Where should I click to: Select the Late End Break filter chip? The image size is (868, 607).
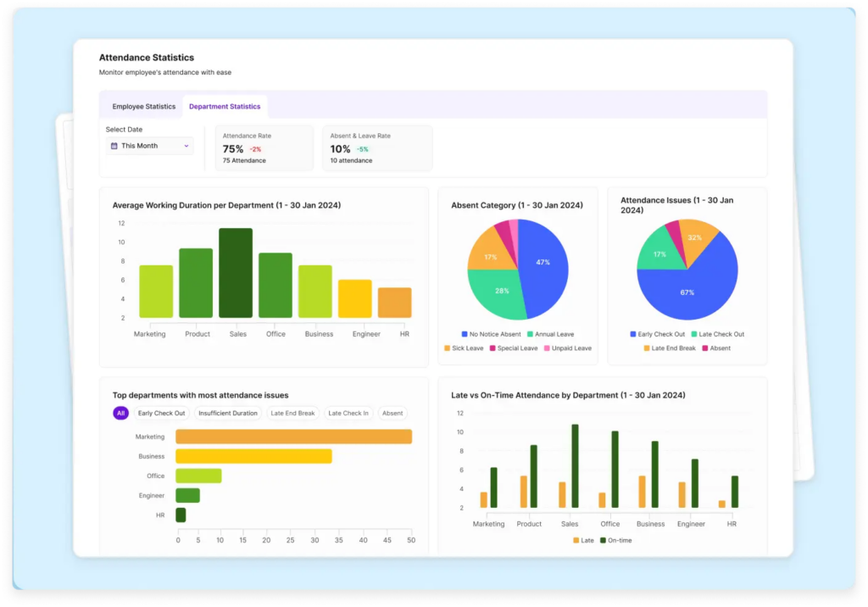[x=292, y=413]
